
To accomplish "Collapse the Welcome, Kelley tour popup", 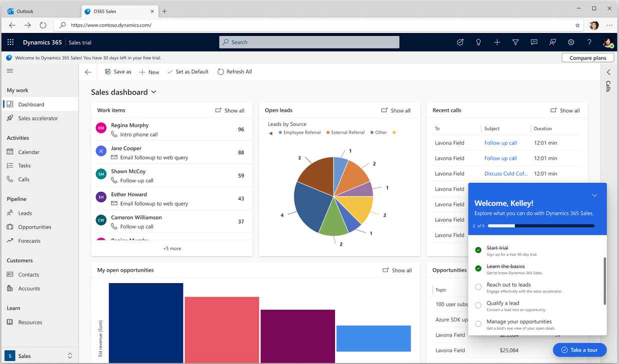I will point(594,195).
